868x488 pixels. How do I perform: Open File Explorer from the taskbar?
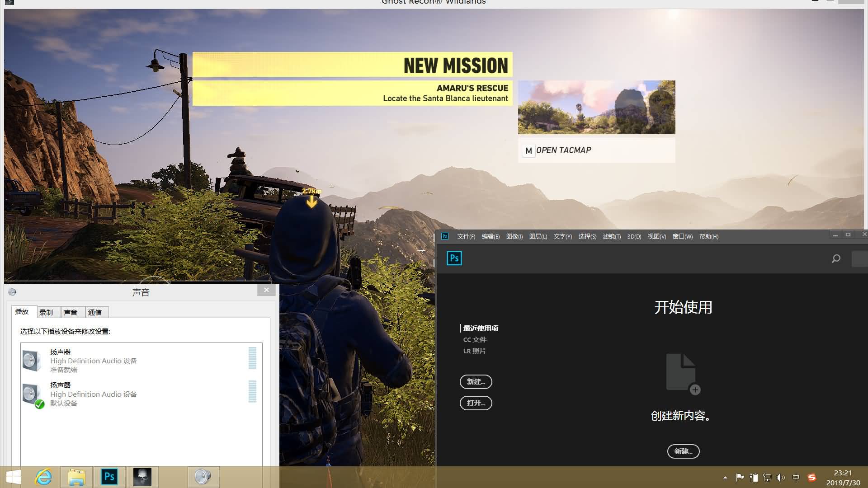76,477
